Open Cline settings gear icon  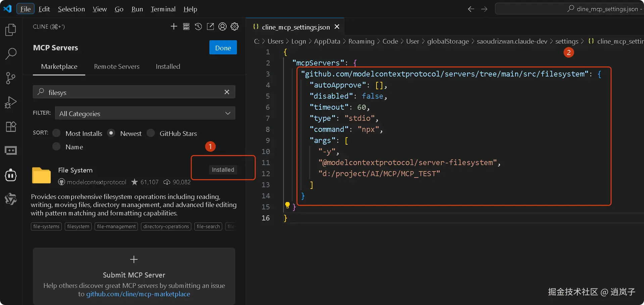235,27
